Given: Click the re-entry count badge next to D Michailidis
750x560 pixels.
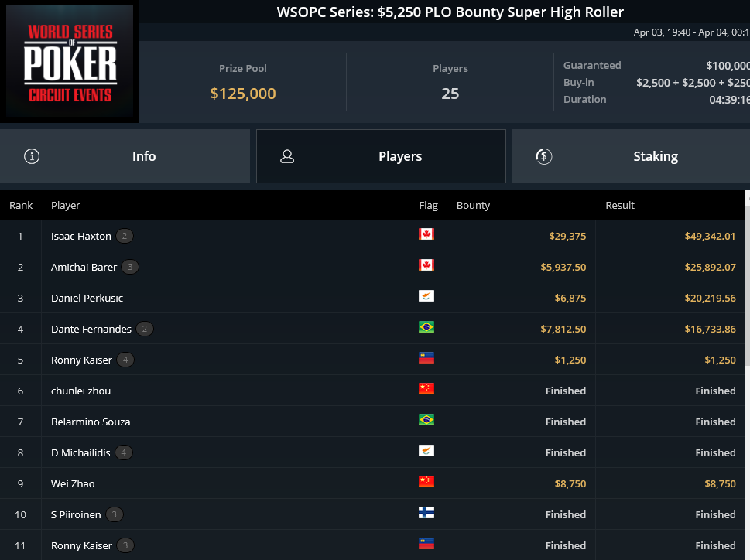Looking at the screenshot, I should (124, 452).
